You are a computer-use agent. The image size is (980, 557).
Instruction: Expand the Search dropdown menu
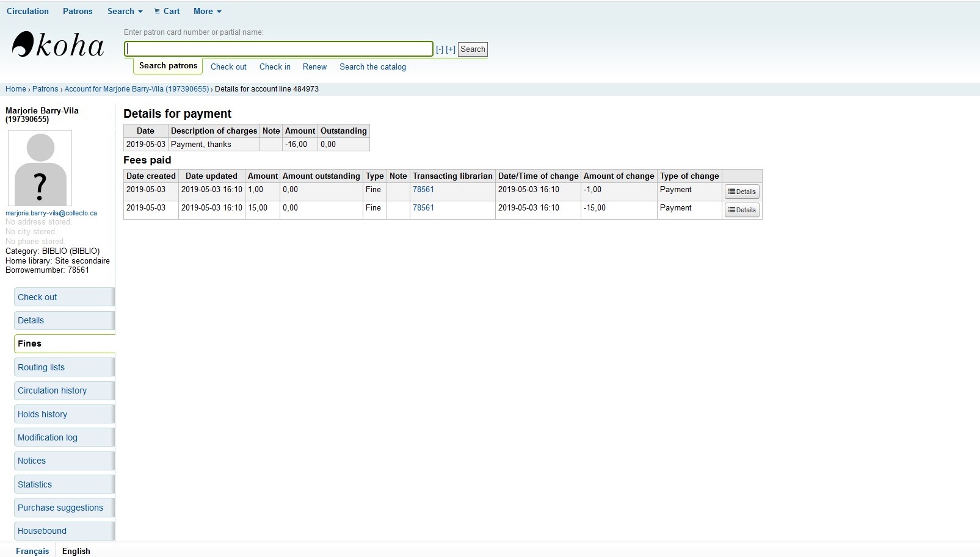click(x=125, y=11)
